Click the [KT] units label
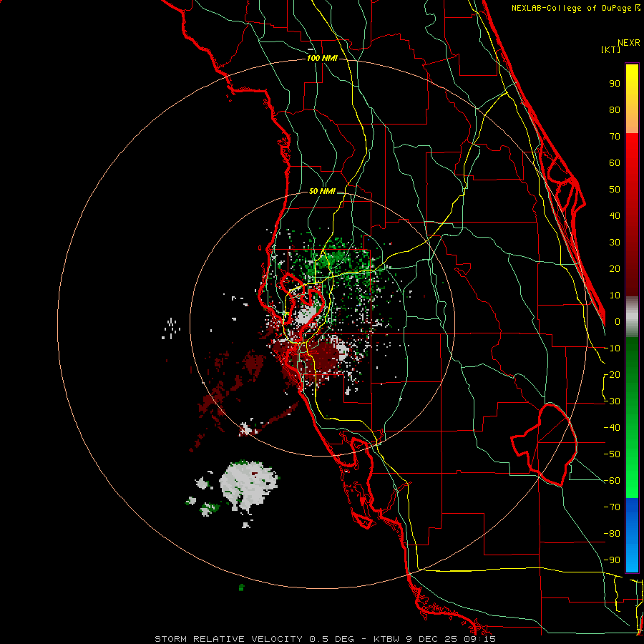This screenshot has width=644, height=644. click(611, 49)
